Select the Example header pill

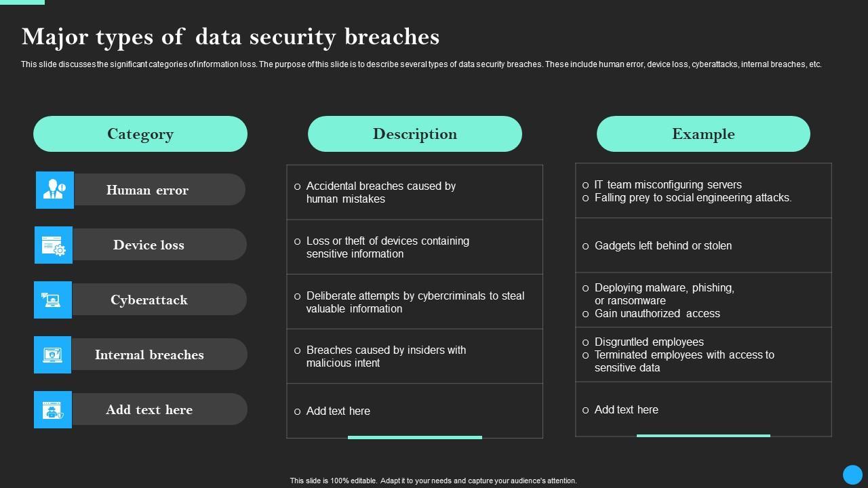tap(703, 134)
